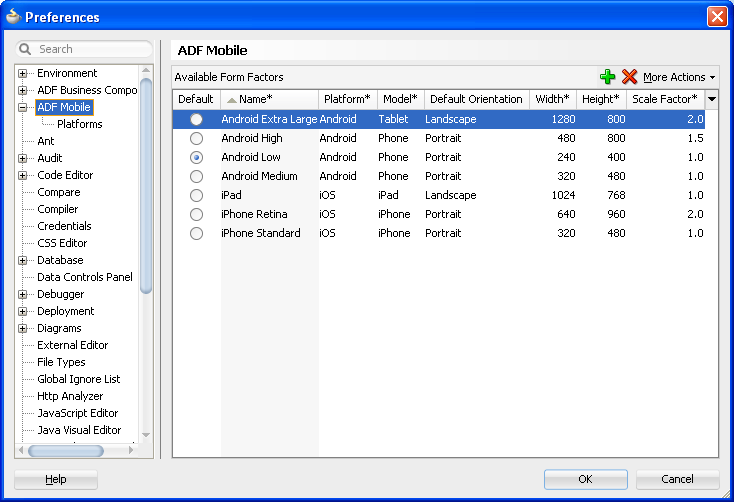The image size is (734, 502).
Task: Click the Width column header
Action: [553, 99]
